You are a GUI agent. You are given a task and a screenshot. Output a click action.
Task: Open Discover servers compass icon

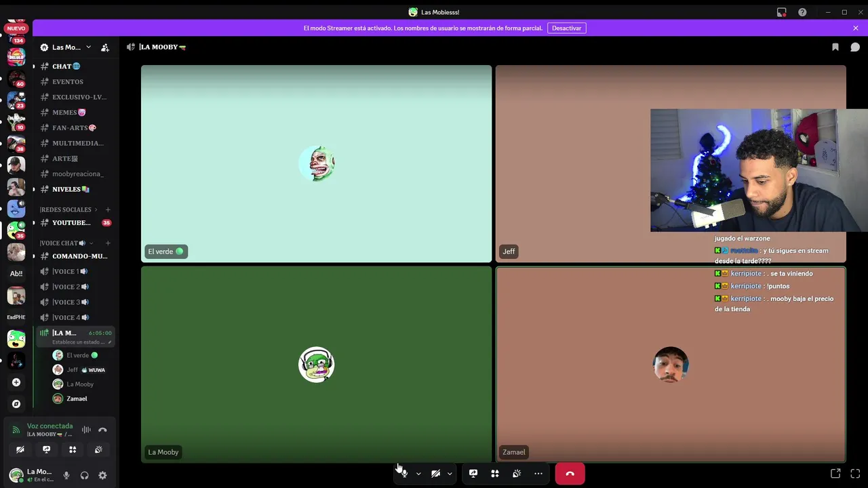click(x=16, y=404)
